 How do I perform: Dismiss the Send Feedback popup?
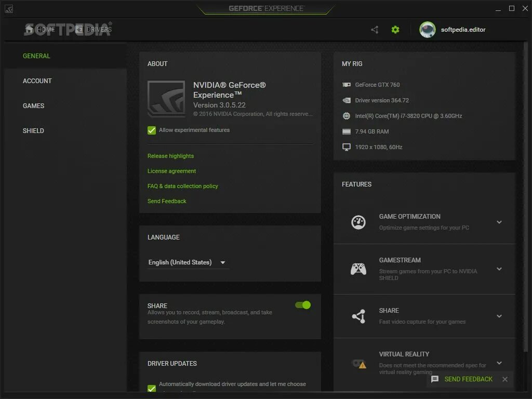click(505, 379)
